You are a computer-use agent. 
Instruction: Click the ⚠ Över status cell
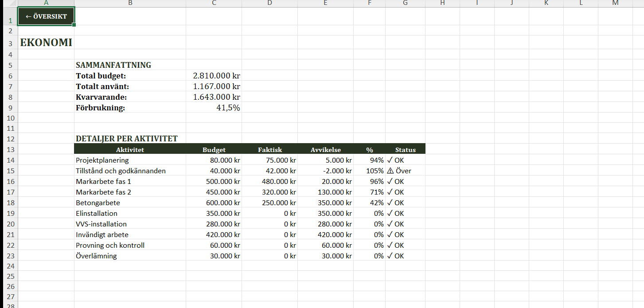coord(406,171)
